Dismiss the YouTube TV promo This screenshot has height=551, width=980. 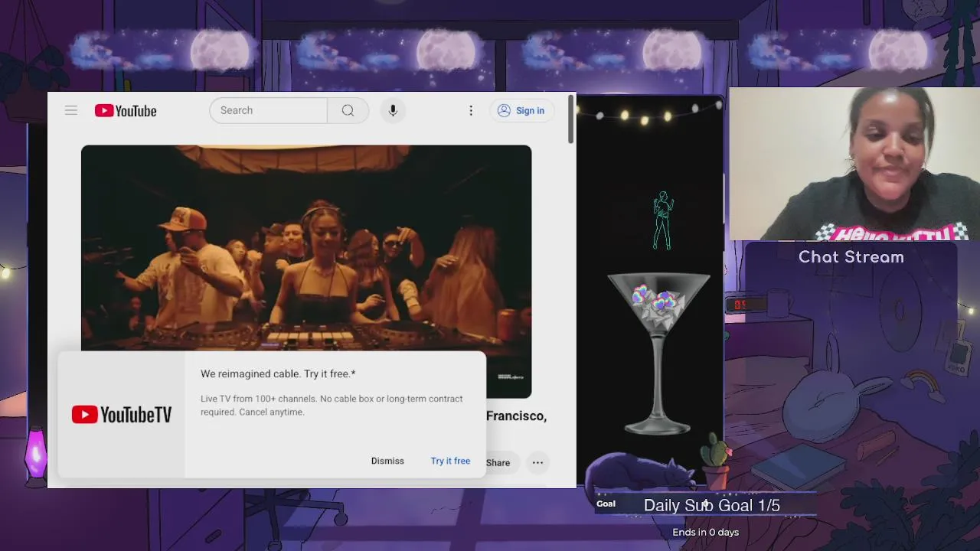(387, 461)
